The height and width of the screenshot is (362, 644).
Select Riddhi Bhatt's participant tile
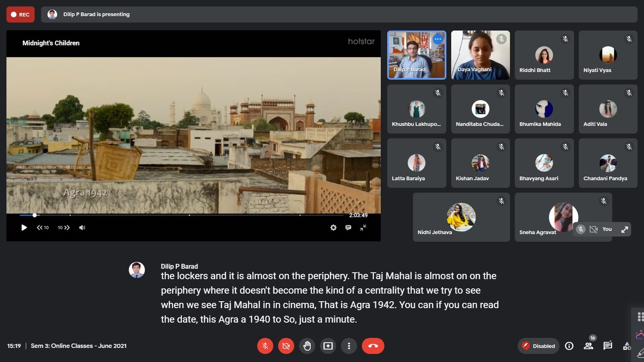click(544, 55)
